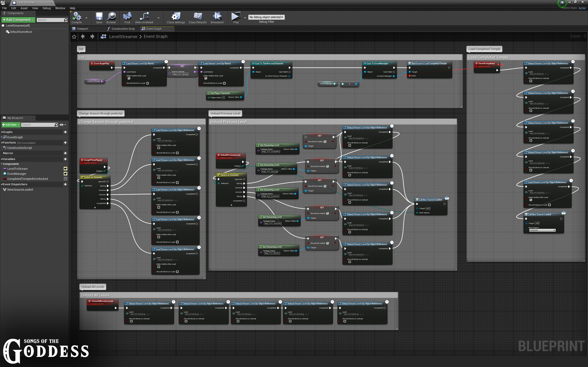The height and width of the screenshot is (367, 588).
Task: Click the Add New button
Action: [11, 125]
